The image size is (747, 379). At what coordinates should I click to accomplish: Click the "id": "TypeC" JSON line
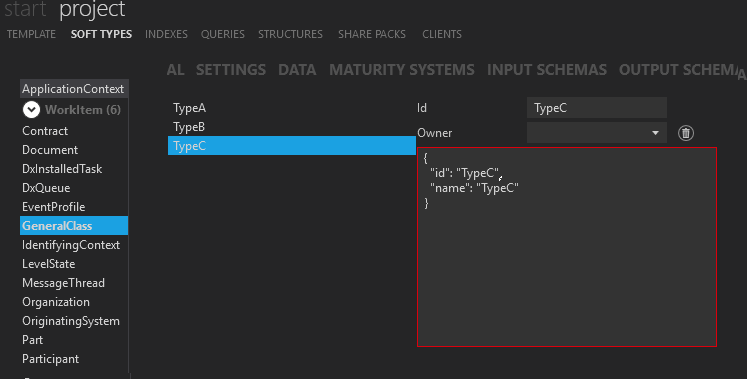(x=466, y=173)
